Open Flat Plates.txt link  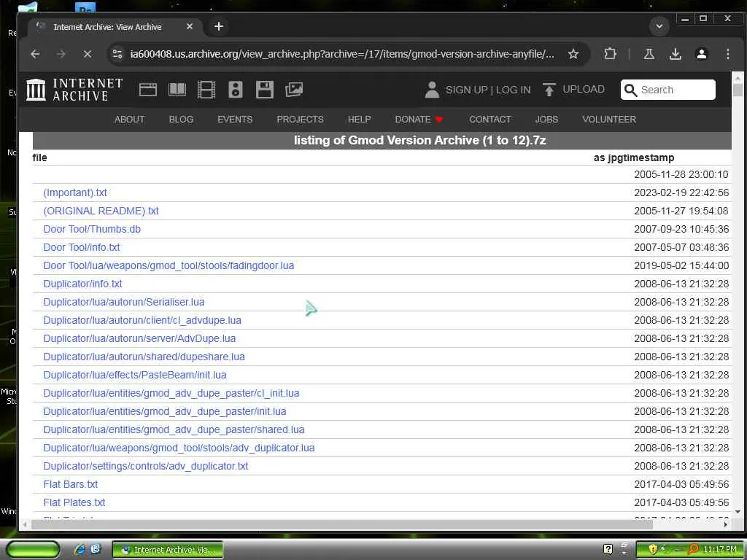pos(74,503)
